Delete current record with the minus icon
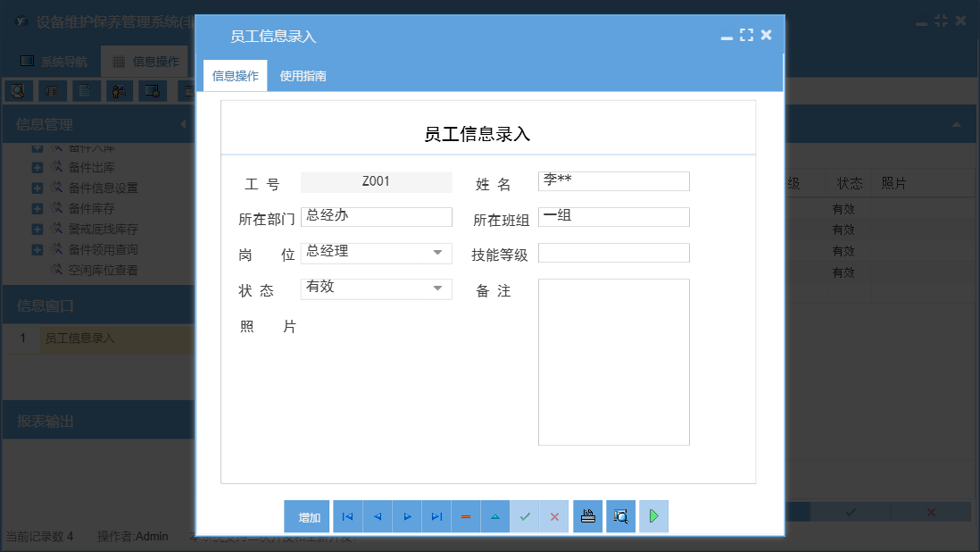Image resolution: width=980 pixels, height=552 pixels. coord(465,516)
